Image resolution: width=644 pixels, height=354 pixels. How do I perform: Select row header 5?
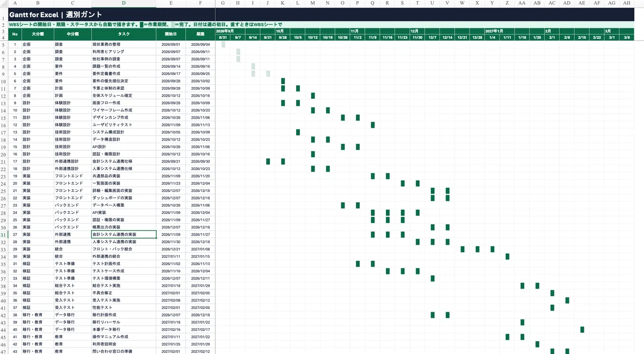click(x=4, y=44)
